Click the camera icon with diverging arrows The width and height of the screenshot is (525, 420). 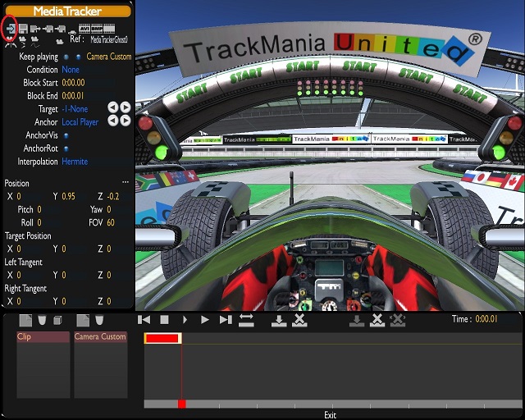pos(11,42)
